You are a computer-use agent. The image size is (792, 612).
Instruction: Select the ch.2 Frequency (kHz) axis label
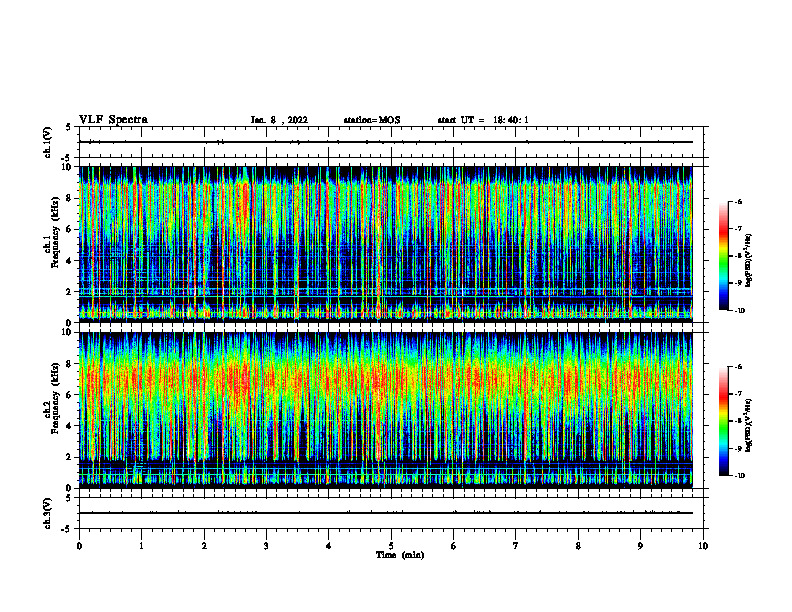(52, 398)
